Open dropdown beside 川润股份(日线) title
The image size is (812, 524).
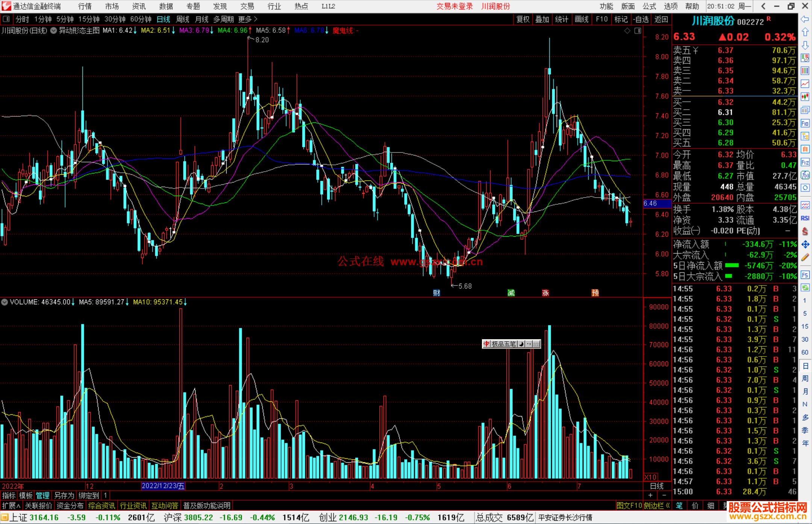tap(53, 31)
